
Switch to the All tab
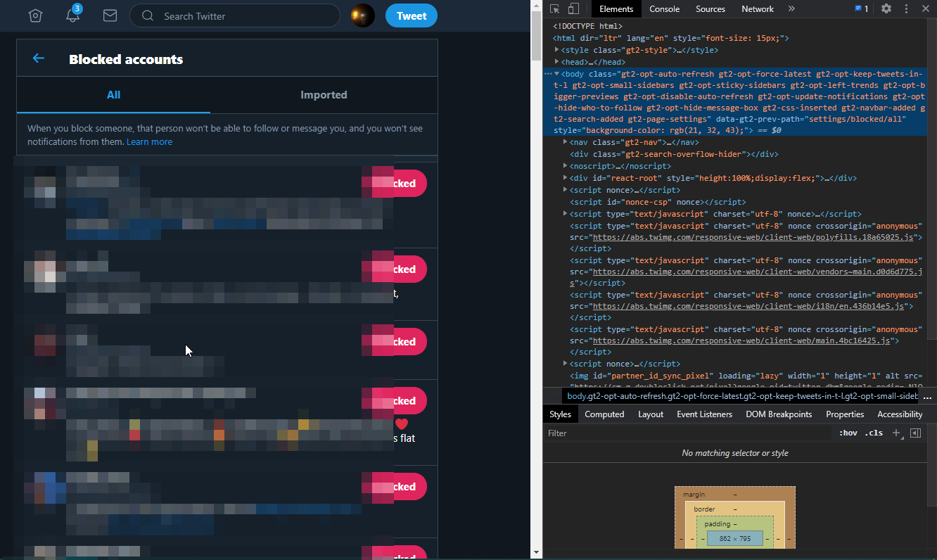coord(113,95)
